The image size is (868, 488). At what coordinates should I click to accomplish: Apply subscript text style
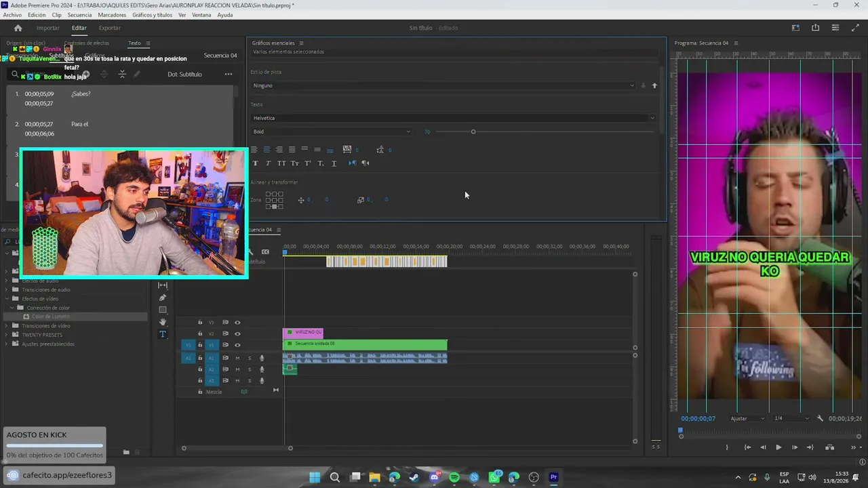[321, 163]
